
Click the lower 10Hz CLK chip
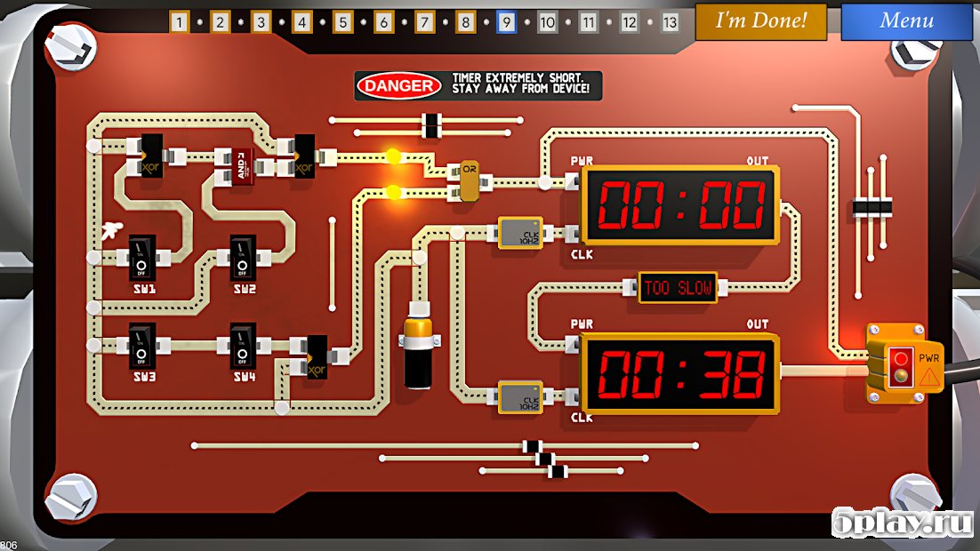tap(520, 397)
